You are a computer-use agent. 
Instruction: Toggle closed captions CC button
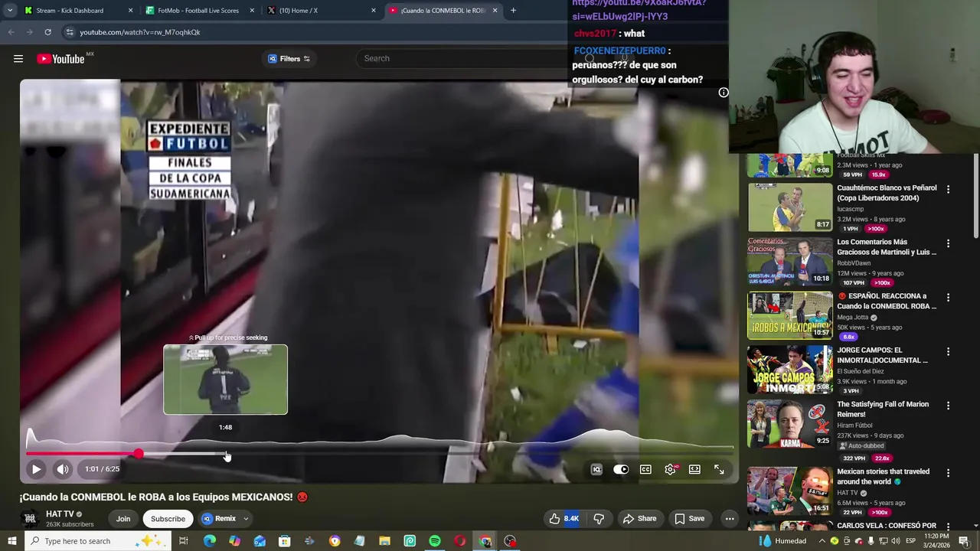[x=645, y=469]
